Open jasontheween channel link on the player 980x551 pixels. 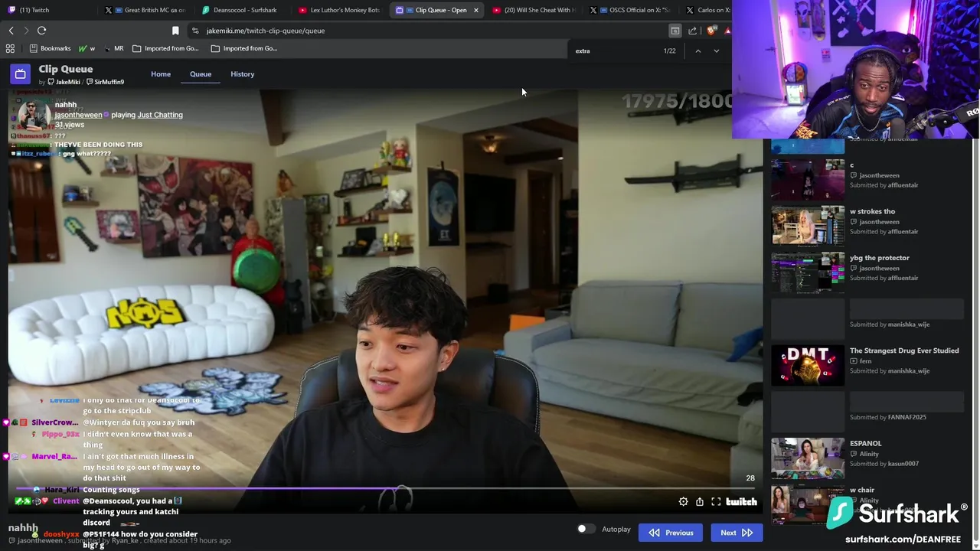(x=78, y=115)
